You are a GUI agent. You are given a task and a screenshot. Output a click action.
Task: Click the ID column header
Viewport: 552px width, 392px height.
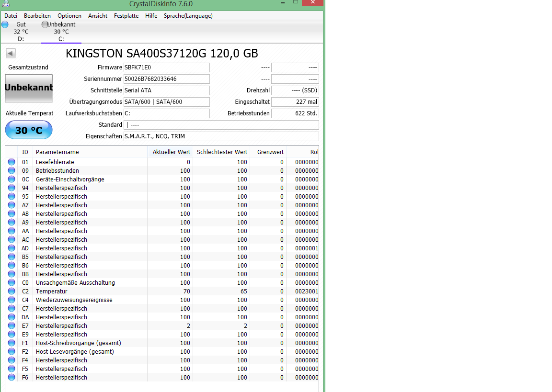point(25,152)
